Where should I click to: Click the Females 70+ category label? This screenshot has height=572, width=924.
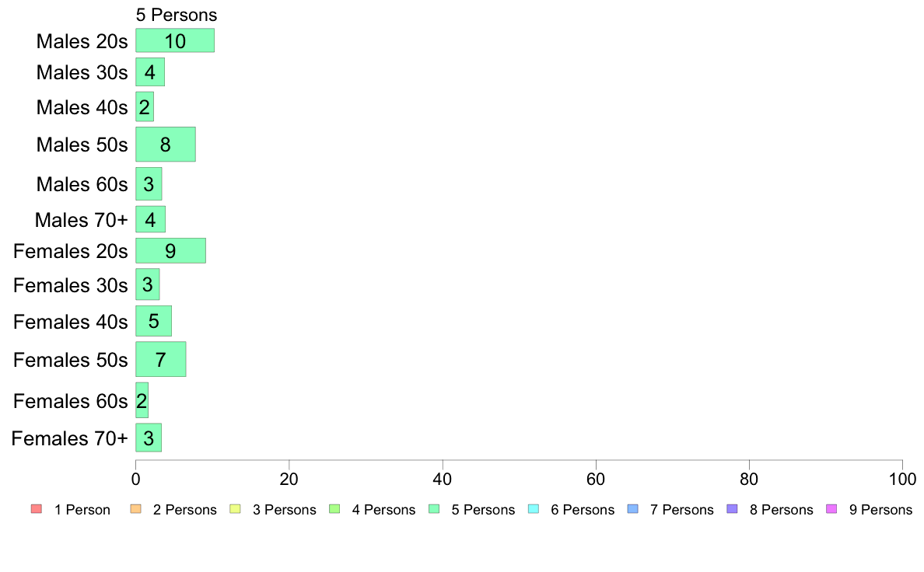(x=69, y=438)
